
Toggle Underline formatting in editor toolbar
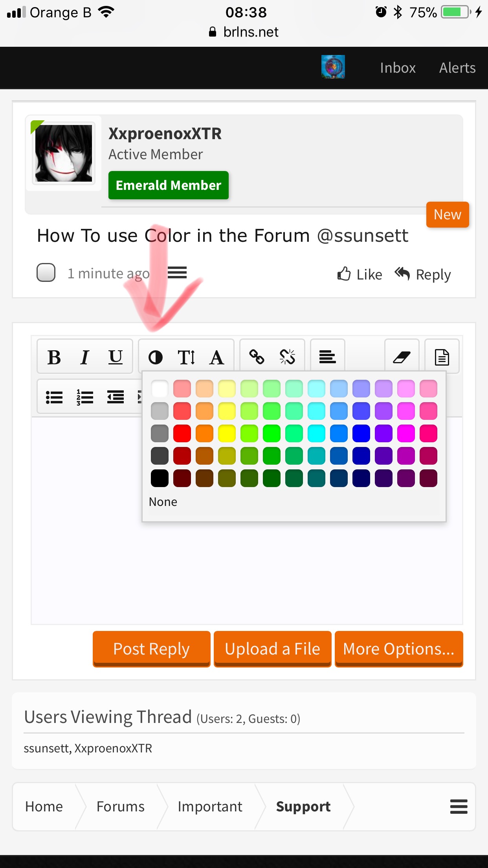pyautogui.click(x=115, y=357)
